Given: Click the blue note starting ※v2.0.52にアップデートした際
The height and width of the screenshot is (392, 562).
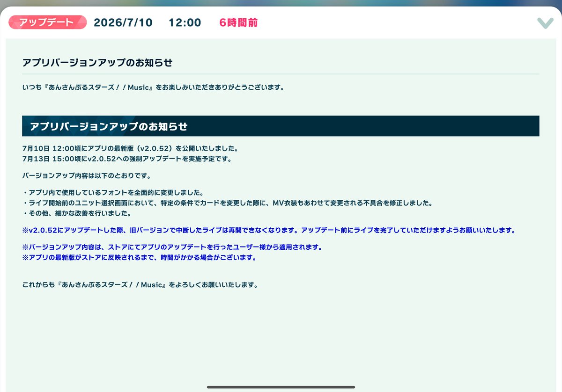Looking at the screenshot, I should click(x=269, y=230).
